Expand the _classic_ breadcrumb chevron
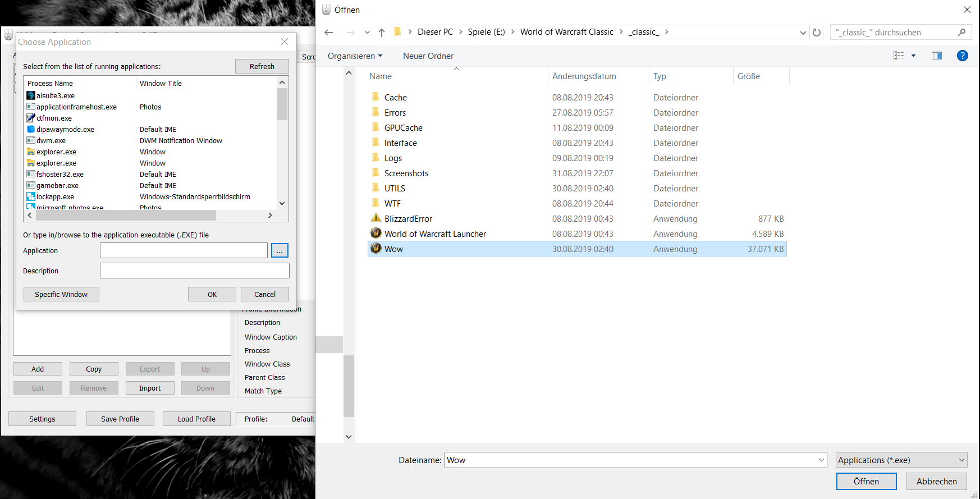 coord(666,32)
